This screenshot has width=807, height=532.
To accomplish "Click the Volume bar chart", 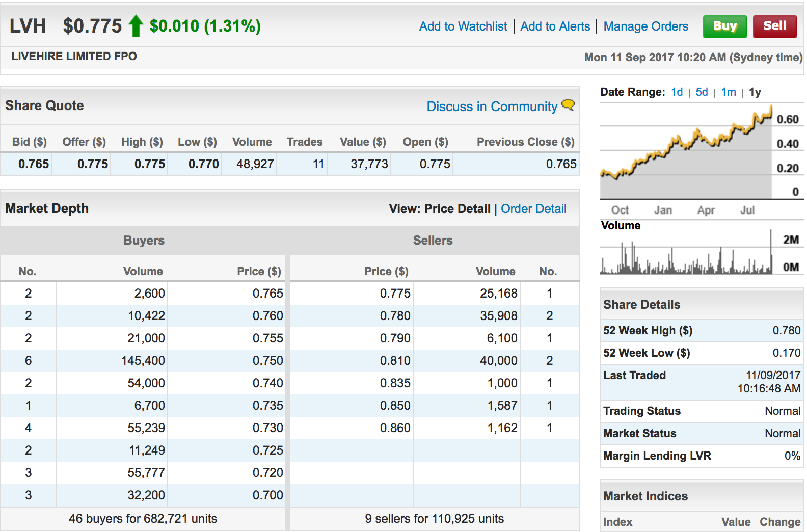I will tap(686, 252).
